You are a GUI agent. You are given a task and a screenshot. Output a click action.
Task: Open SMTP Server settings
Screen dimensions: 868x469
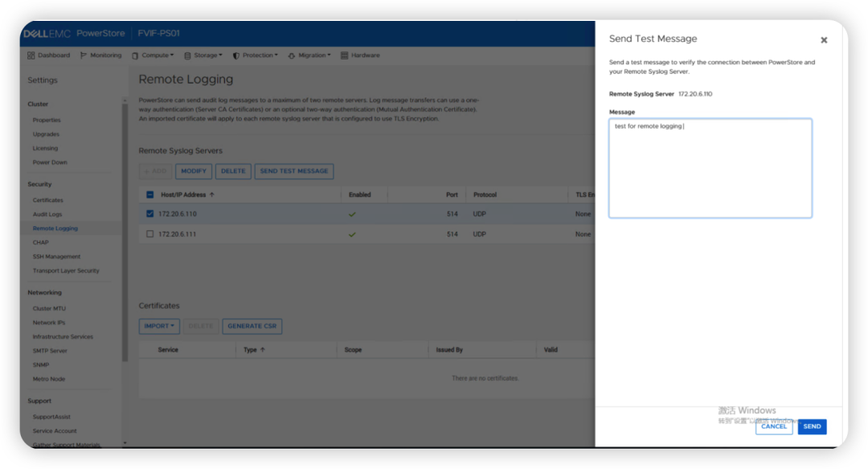pos(50,351)
